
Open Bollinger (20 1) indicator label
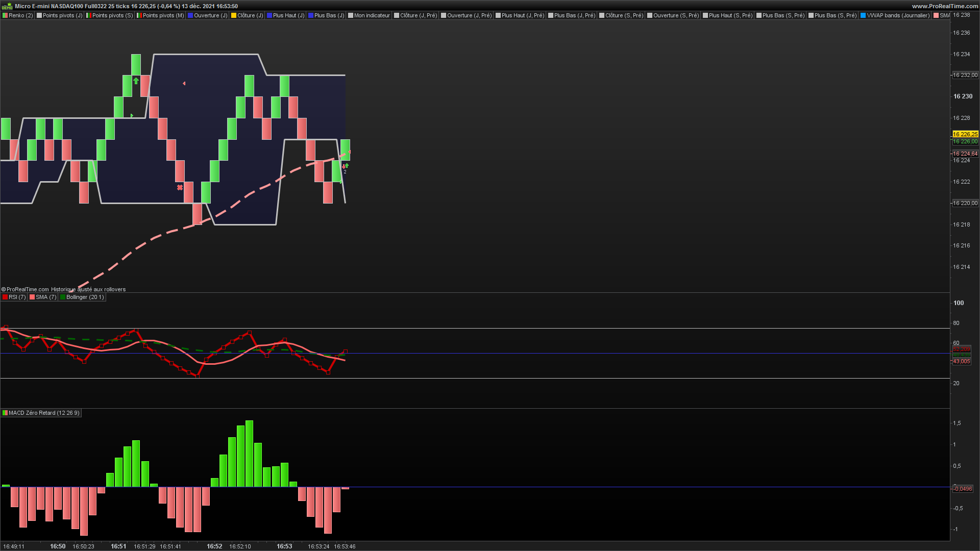point(85,297)
